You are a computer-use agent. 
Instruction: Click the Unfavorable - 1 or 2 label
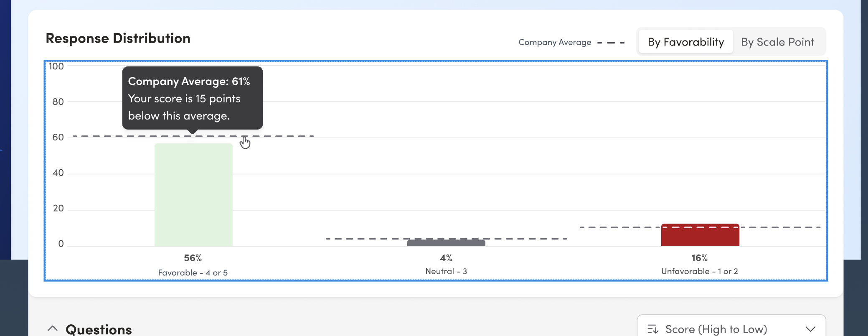pos(700,271)
